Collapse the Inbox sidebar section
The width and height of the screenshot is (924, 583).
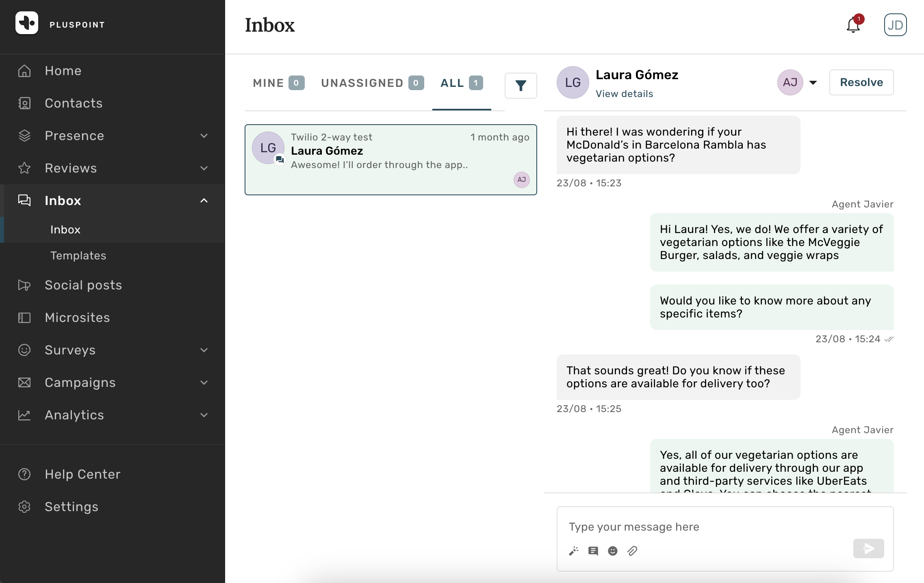[204, 201]
